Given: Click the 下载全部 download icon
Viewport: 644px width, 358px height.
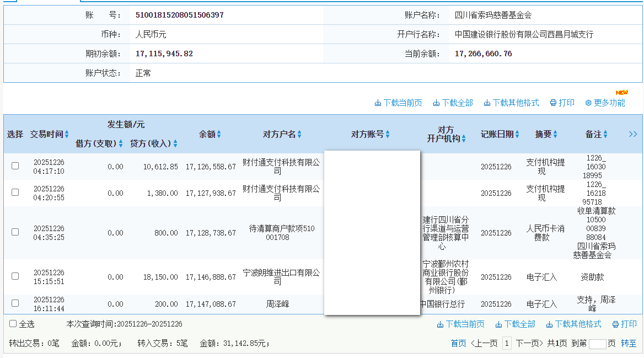Looking at the screenshot, I should pos(436,102).
